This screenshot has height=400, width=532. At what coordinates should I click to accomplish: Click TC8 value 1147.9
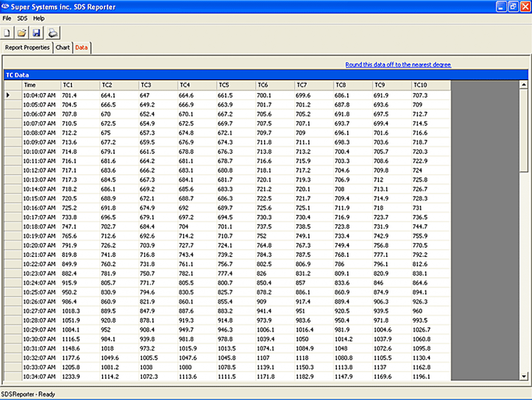[344, 376]
